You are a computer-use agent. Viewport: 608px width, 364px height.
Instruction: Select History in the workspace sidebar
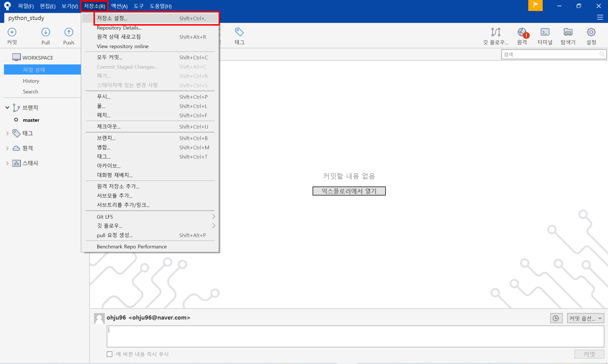[31, 81]
